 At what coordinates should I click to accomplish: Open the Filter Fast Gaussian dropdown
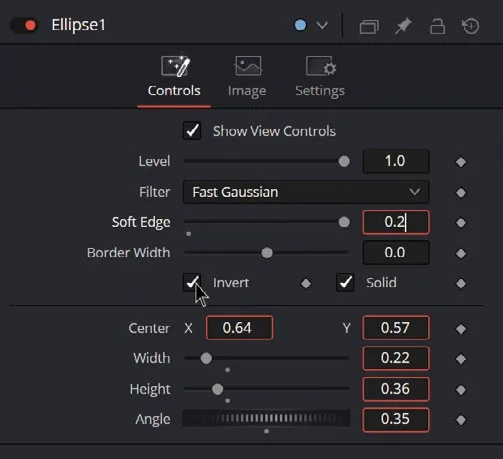306,192
